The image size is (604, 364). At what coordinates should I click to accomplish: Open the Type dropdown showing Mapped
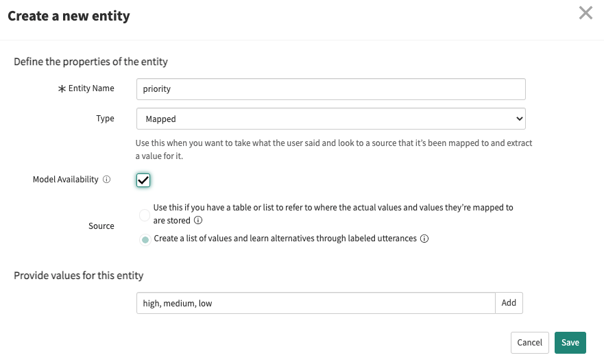click(331, 119)
